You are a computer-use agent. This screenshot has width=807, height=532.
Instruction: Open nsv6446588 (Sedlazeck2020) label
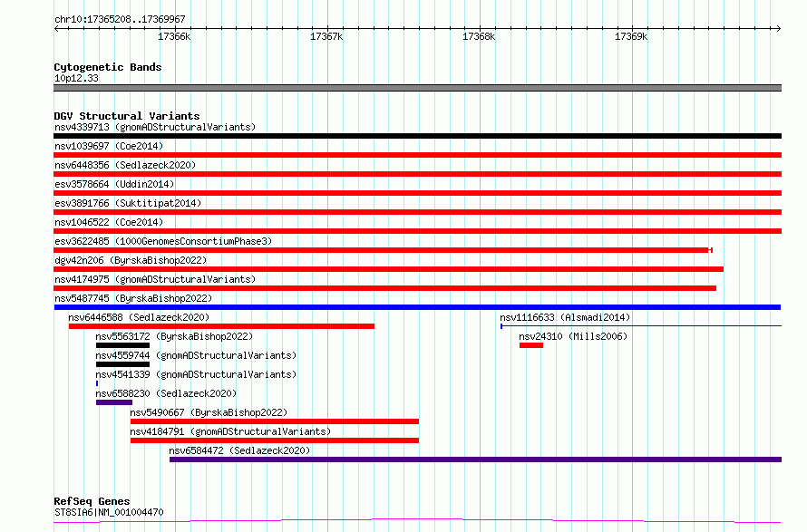(x=139, y=317)
